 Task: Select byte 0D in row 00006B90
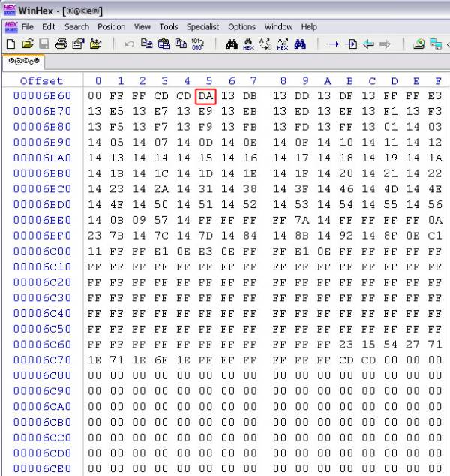pos(205,142)
